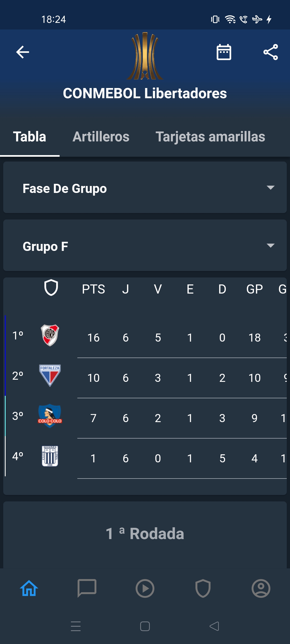Open the shield teams icon in bottom bar
This screenshot has width=290, height=644.
click(x=203, y=588)
